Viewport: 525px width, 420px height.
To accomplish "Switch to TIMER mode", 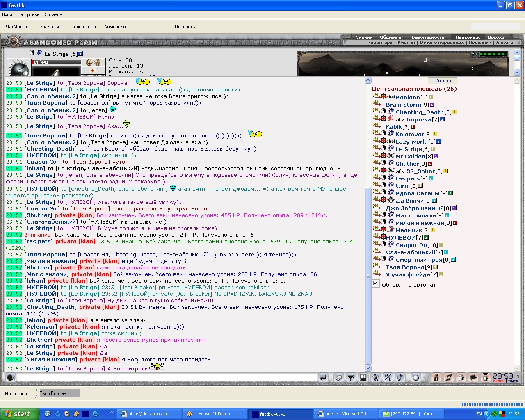I will 513,381.
